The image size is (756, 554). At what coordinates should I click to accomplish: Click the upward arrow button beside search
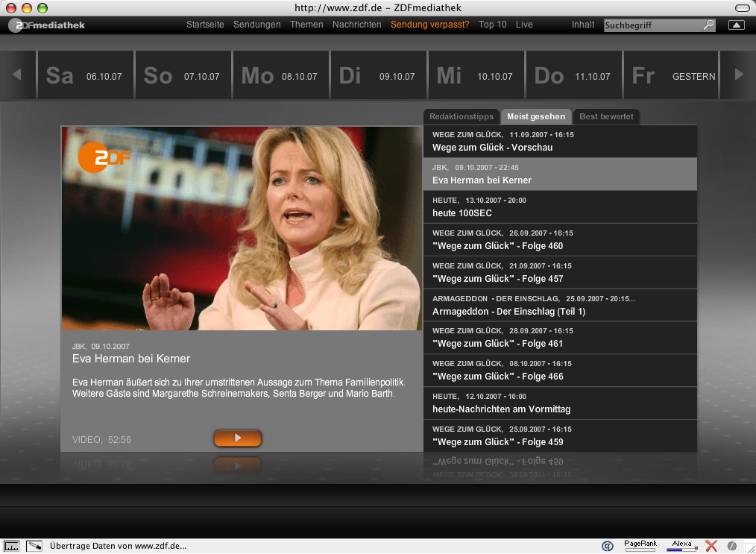pyautogui.click(x=736, y=25)
